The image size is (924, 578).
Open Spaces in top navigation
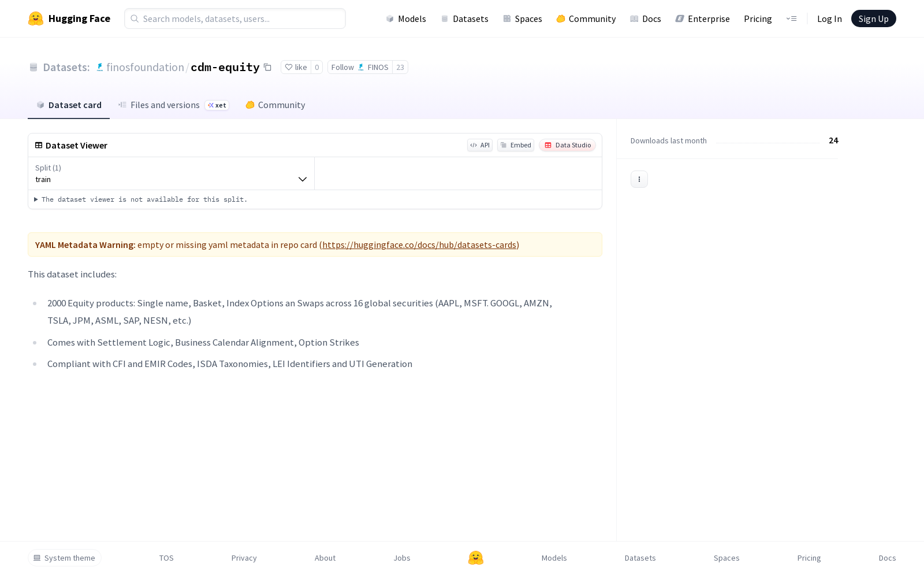(x=523, y=18)
